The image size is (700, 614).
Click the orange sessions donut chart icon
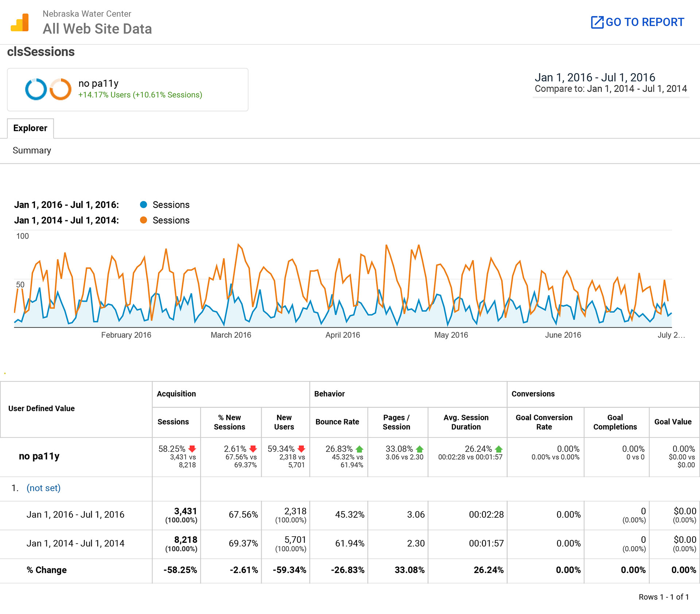tap(61, 89)
